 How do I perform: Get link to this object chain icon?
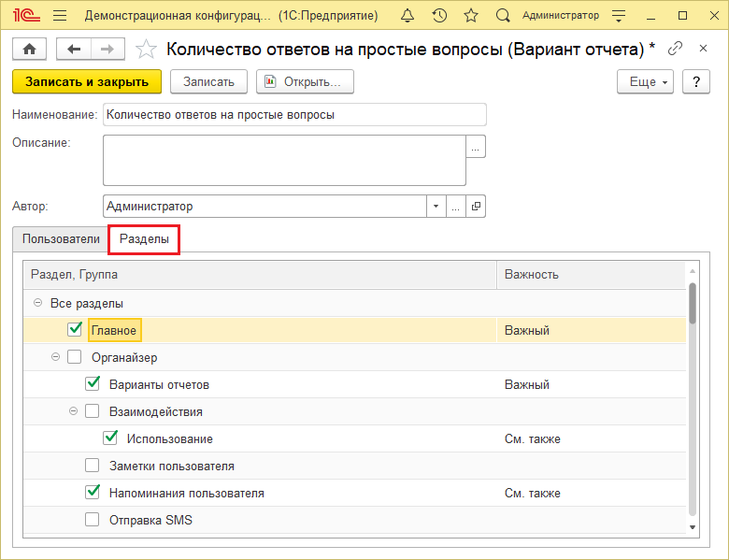pos(675,49)
